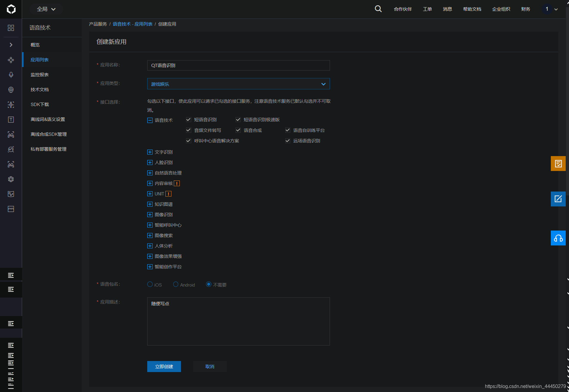
Task: Open 帮助文档 in the top bar
Action: tap(472, 9)
